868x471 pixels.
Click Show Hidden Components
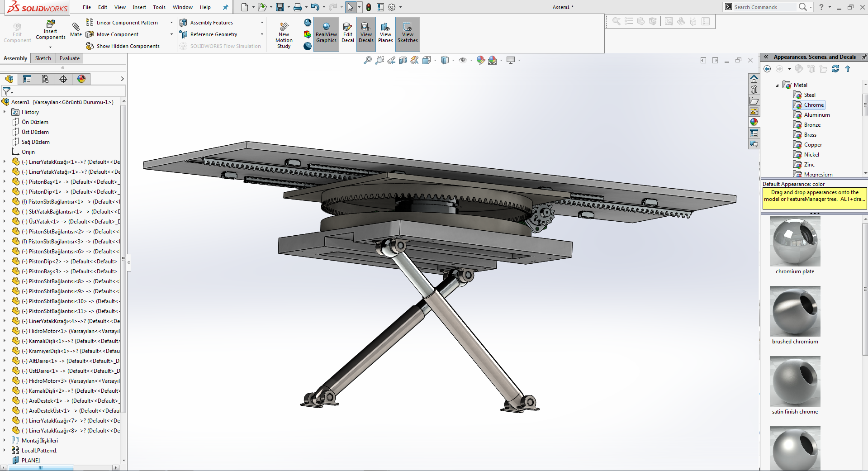point(123,46)
